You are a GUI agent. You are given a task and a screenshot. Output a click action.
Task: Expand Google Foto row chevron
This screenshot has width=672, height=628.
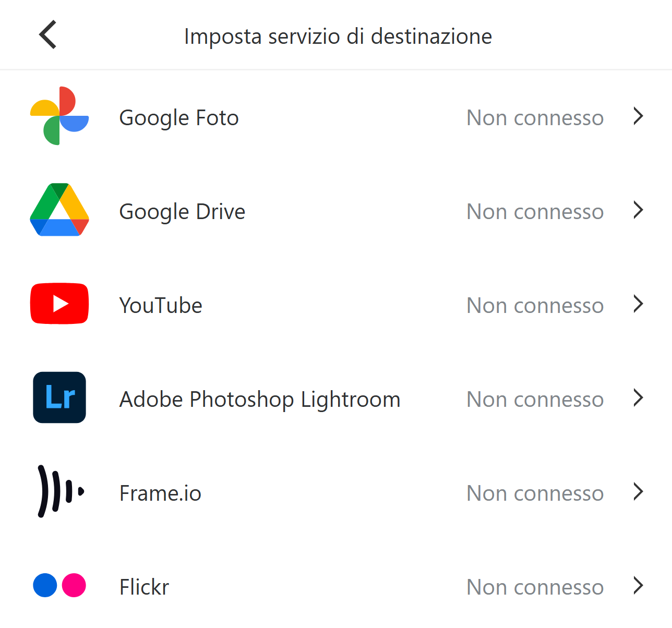[x=638, y=116]
